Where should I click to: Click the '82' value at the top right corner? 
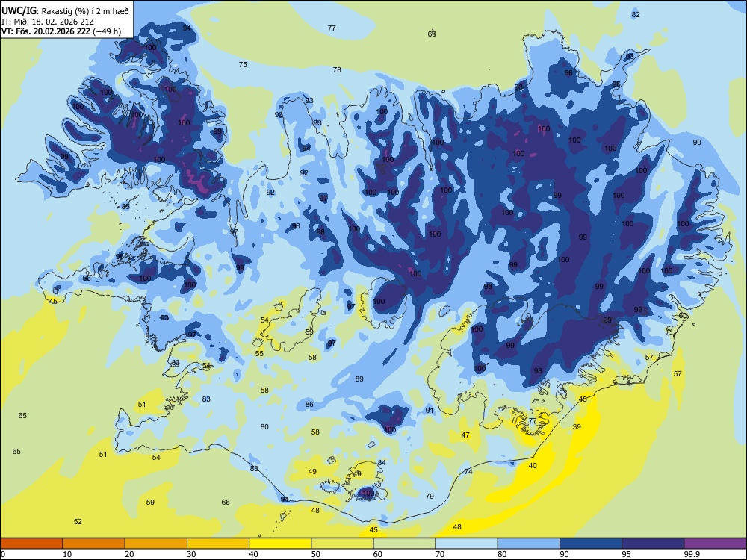636,14
